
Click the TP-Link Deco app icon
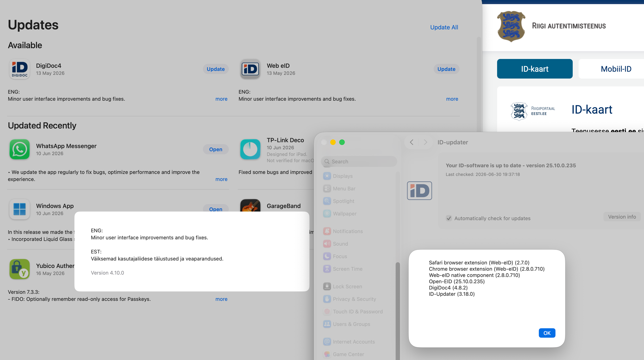click(x=250, y=149)
